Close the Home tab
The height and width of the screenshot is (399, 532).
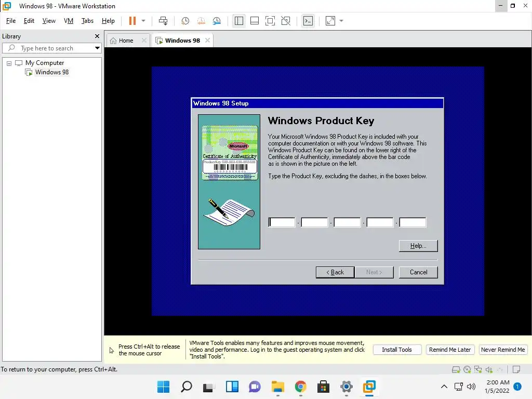[x=144, y=41]
